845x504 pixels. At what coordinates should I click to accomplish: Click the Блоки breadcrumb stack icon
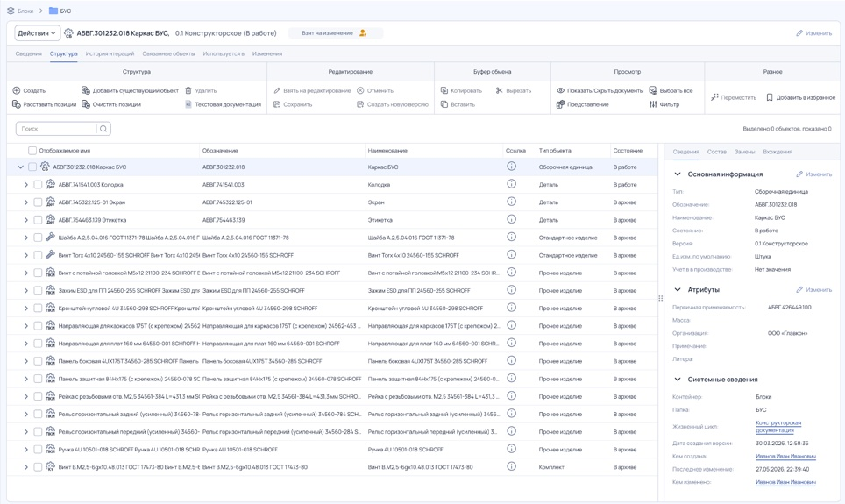11,11
